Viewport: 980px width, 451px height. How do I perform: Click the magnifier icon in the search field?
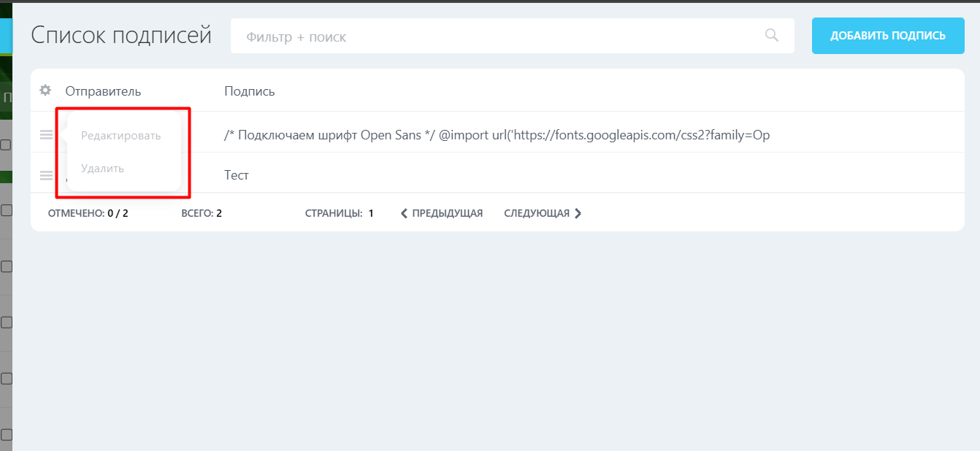pyautogui.click(x=771, y=35)
